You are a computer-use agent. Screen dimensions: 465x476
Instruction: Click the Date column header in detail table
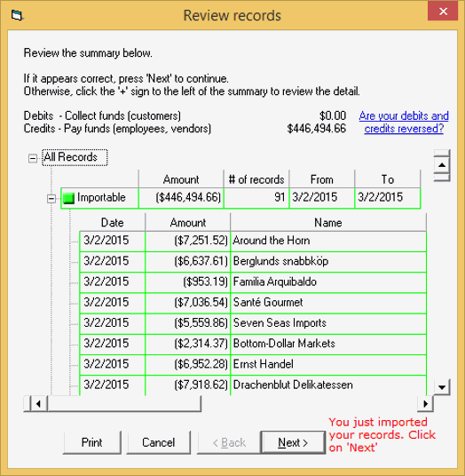(x=112, y=223)
